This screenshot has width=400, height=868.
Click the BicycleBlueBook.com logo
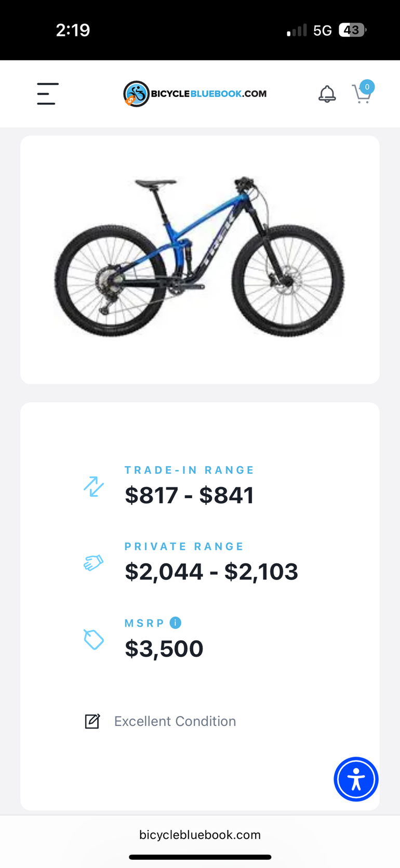pos(195,94)
